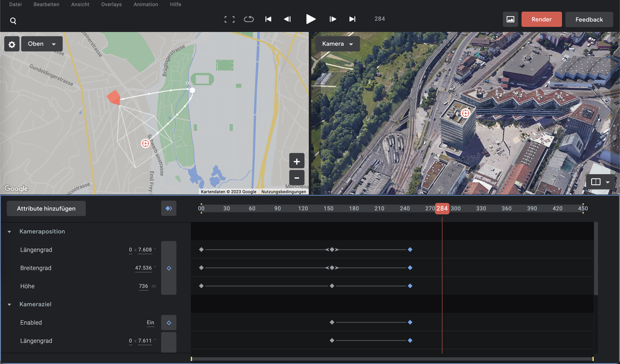Toggle fullscreen viewport brackets icon

229,19
